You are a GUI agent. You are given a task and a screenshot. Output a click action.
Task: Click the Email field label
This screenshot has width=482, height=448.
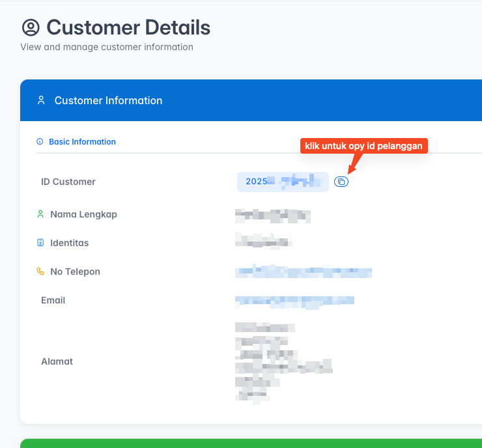click(53, 300)
